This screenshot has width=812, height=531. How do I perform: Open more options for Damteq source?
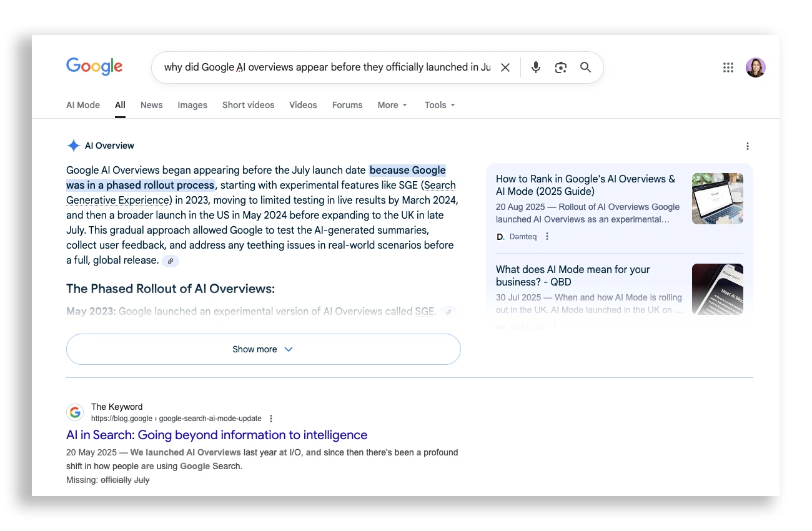547,236
